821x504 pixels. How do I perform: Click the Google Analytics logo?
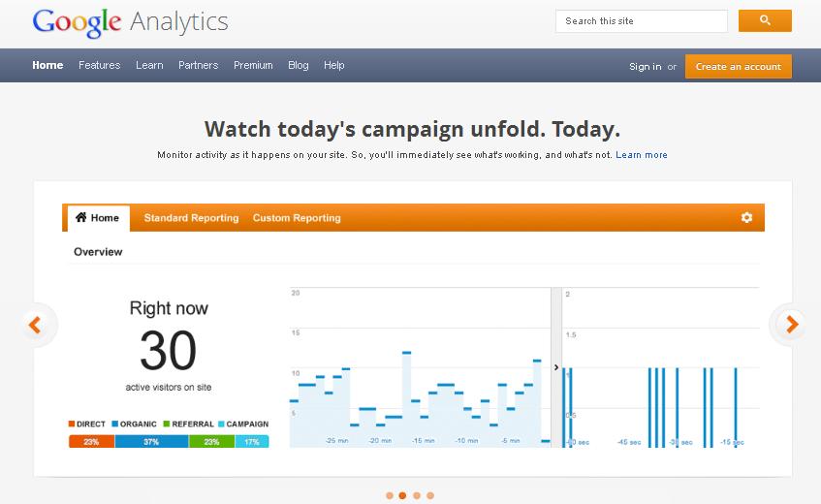[x=130, y=23]
